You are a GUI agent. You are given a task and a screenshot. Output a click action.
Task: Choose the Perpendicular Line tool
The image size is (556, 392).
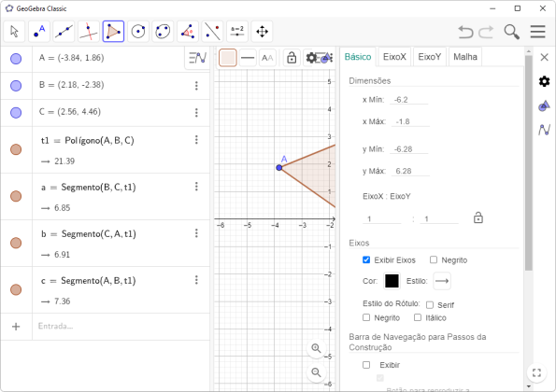[89, 32]
